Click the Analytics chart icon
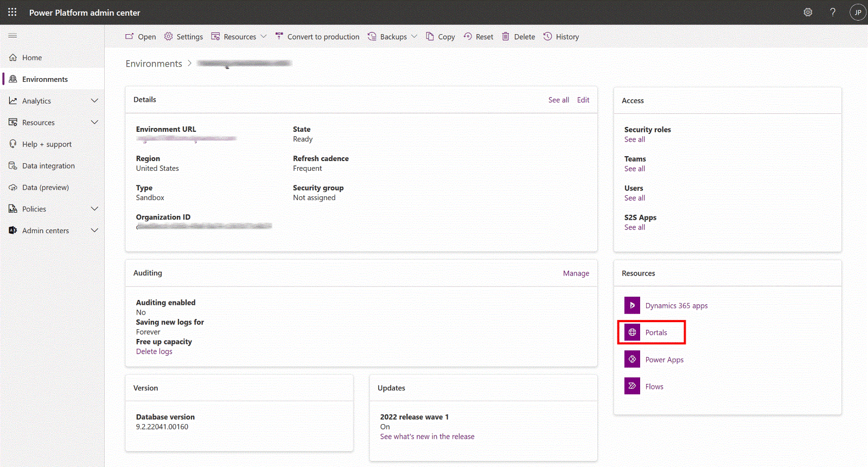 pos(13,101)
